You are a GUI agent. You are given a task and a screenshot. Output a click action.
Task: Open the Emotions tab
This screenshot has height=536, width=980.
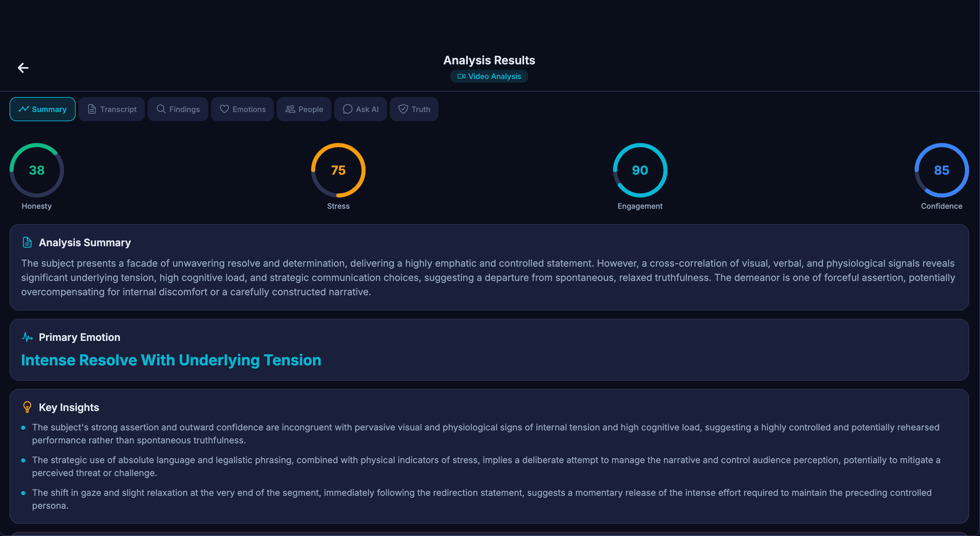point(242,109)
